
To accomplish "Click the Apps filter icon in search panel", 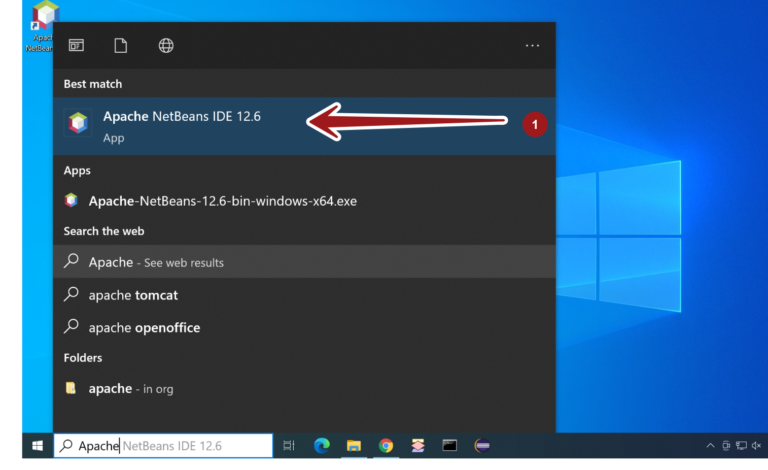I will click(x=76, y=46).
